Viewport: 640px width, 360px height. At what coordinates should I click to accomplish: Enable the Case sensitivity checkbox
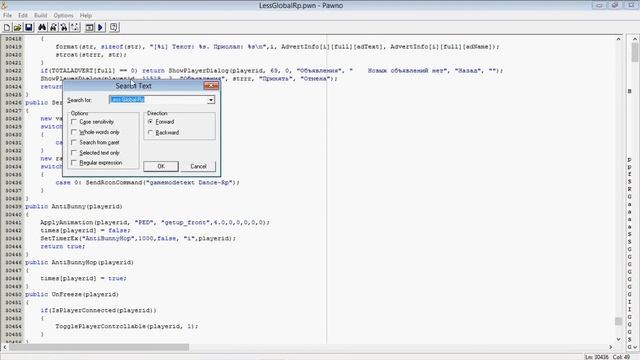point(74,122)
